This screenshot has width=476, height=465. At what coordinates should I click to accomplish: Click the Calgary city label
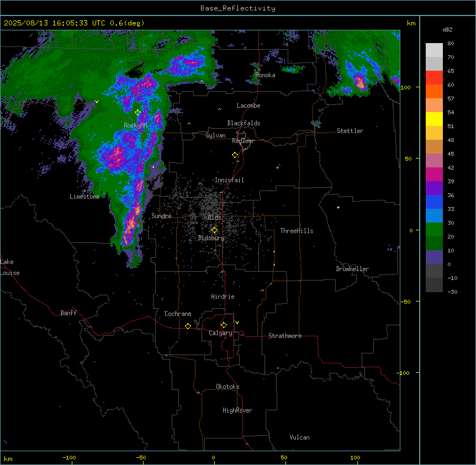[220, 333]
